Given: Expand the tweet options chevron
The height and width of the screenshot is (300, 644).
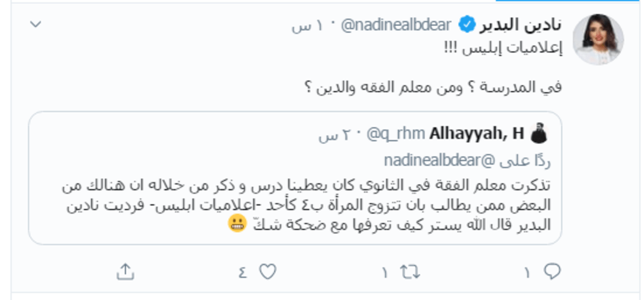Looking at the screenshot, I should [35, 24].
